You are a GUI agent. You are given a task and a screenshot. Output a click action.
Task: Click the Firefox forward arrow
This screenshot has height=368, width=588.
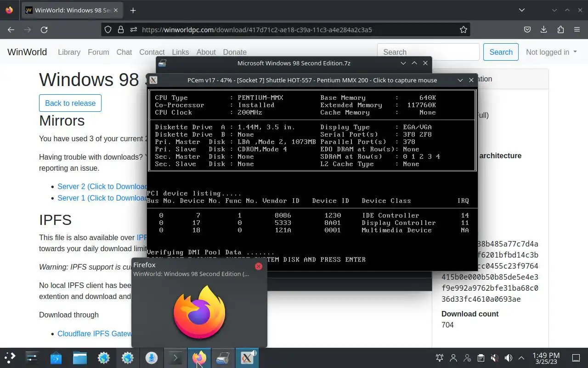(28, 29)
